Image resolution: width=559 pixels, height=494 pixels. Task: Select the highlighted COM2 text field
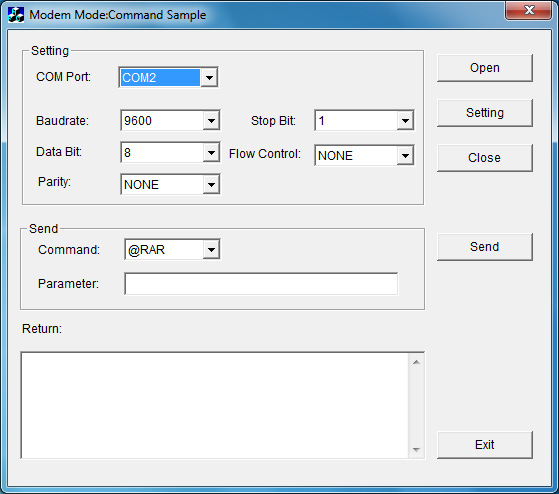pos(160,77)
